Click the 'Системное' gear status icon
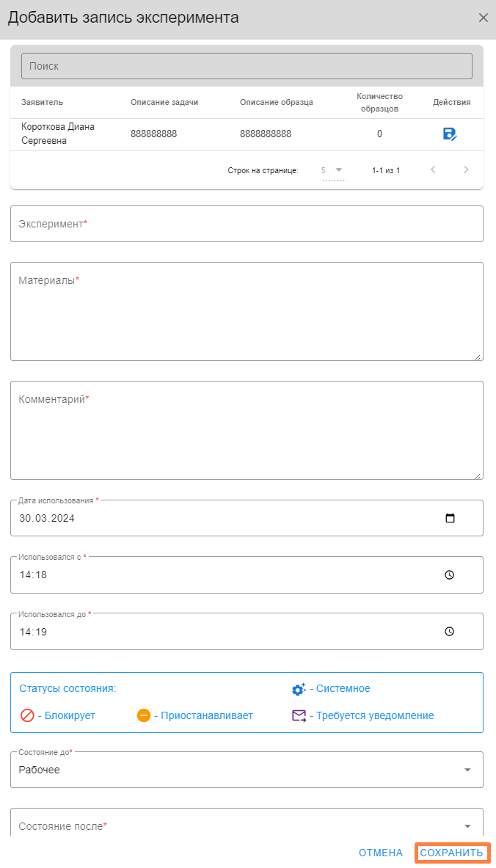Viewport: 496px width, 868px height. pos(299,689)
